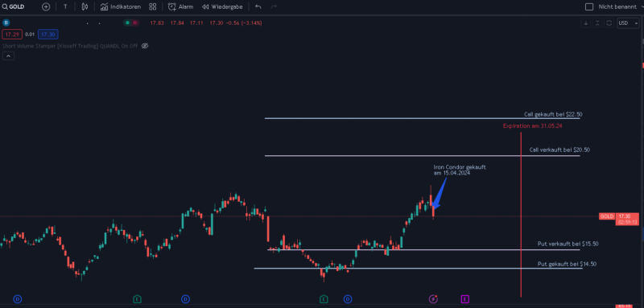Click the redo arrow icon
The height and width of the screenshot is (308, 644).
(274, 6)
